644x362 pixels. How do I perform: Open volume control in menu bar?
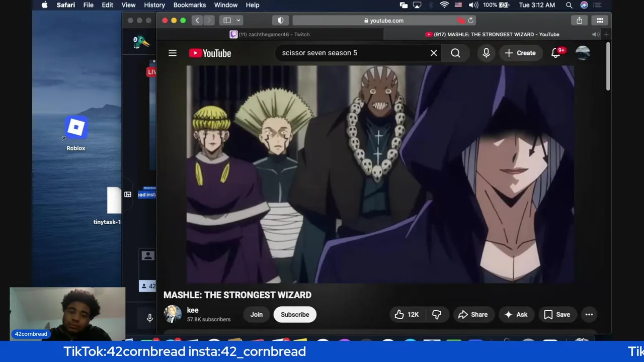[x=473, y=5]
